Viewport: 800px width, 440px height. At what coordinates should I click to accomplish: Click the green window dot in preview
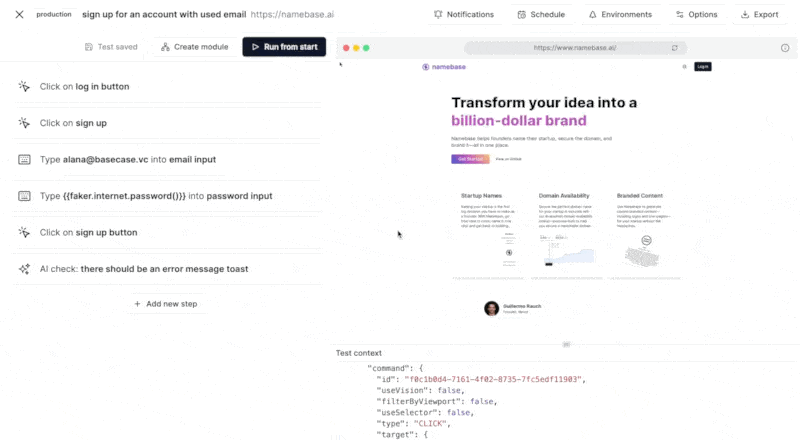(366, 48)
